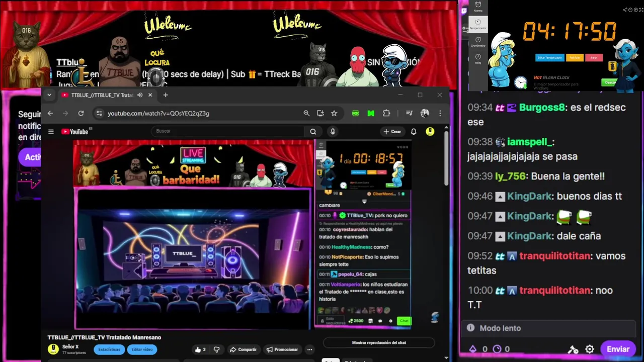Open the green NOX extension icon

[355, 113]
